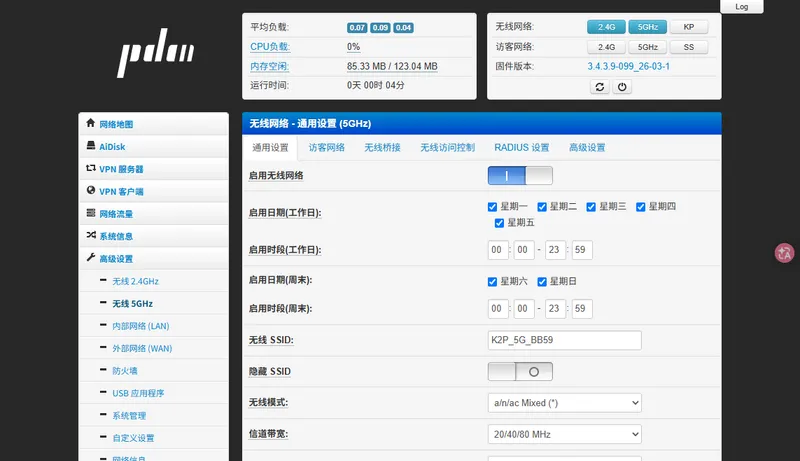Uncheck the 星期五 checkbox
This screenshot has height=461, width=800.
pos(499,223)
